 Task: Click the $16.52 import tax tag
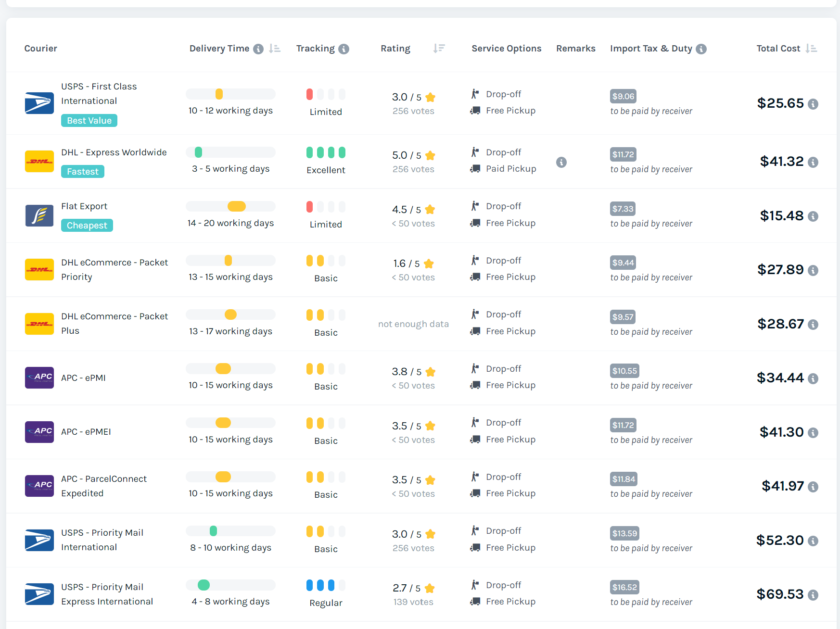(624, 587)
